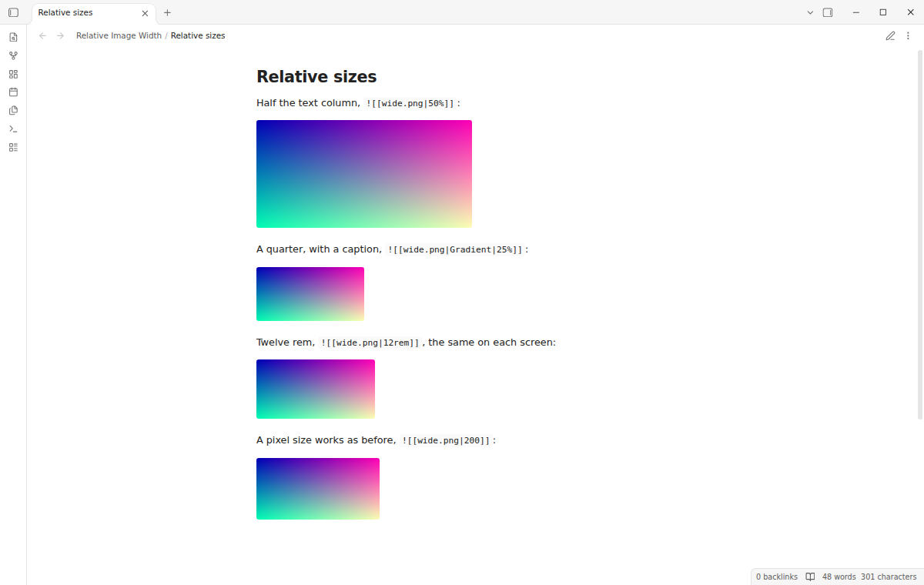Click the ![[wide.png|Gradient|25%]] code text
Image resolution: width=924 pixels, height=585 pixels.
tap(455, 249)
